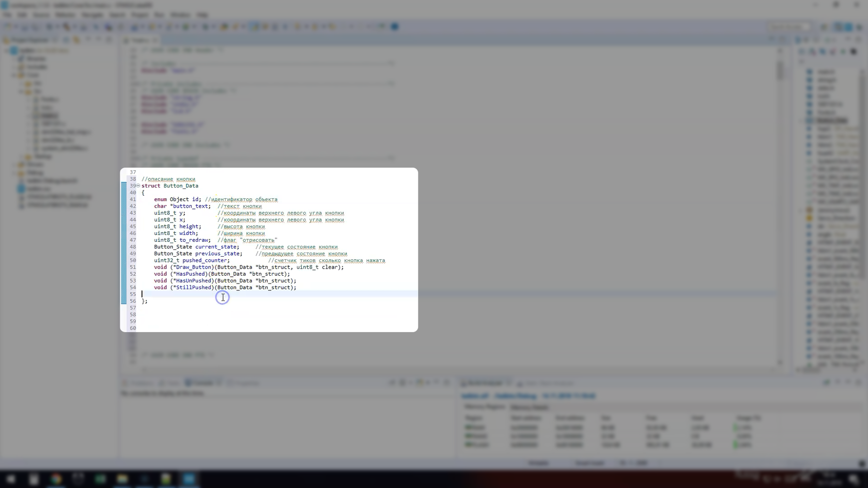Viewport: 868px width, 488px height.
Task: Click the "width" field on line 46
Action: click(x=187, y=233)
